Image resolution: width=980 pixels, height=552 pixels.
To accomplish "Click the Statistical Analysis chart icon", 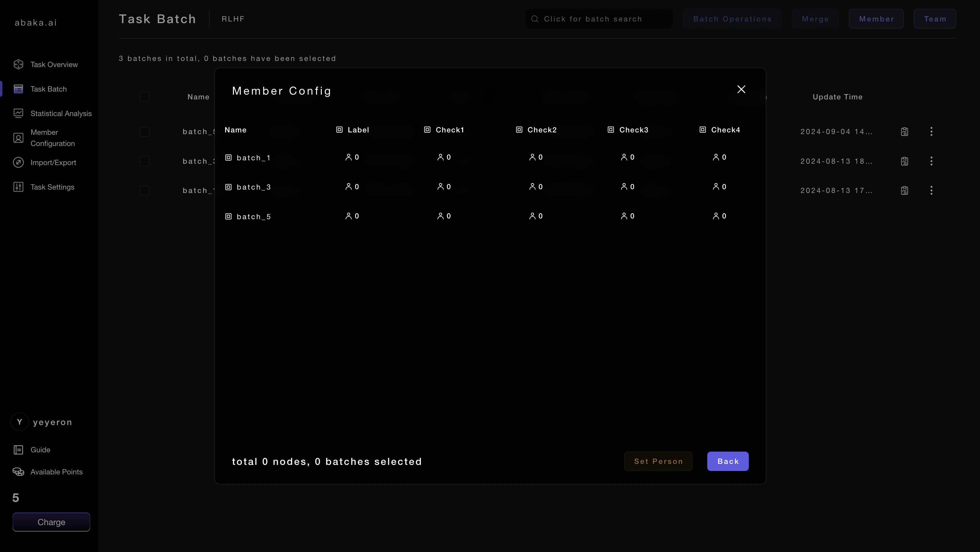I will pos(18,113).
